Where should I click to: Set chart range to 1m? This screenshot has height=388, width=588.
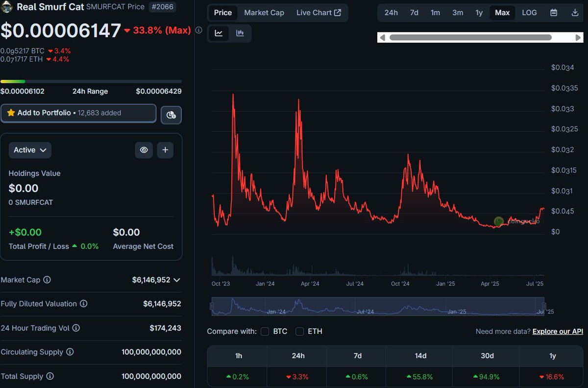(435, 13)
